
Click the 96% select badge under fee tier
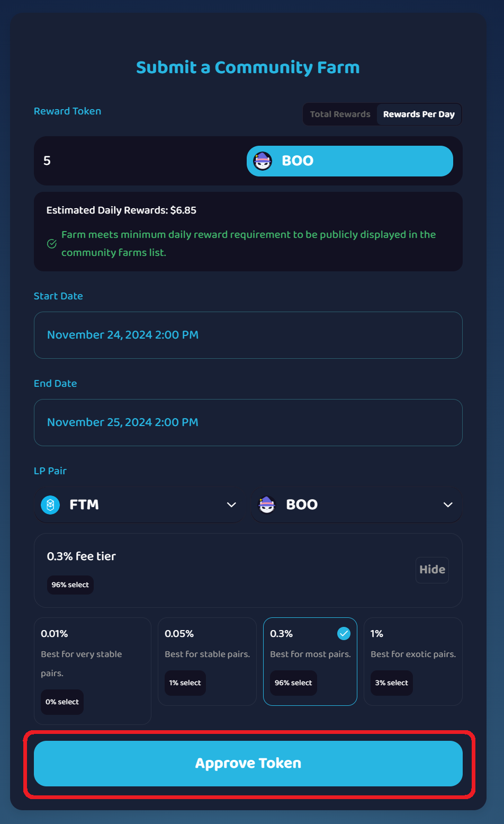pos(70,584)
